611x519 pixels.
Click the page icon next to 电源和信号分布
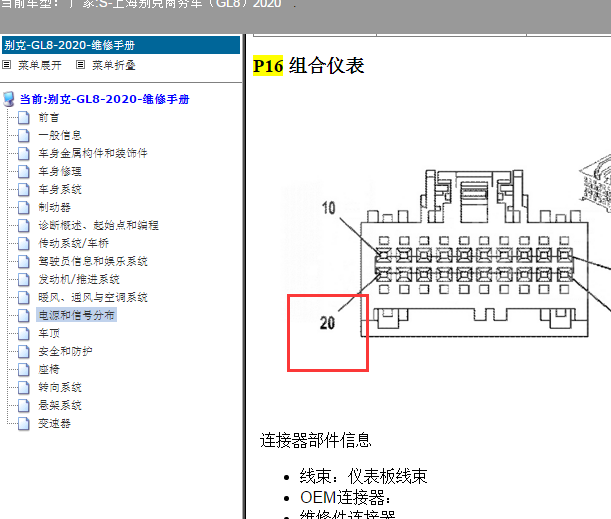(23, 315)
